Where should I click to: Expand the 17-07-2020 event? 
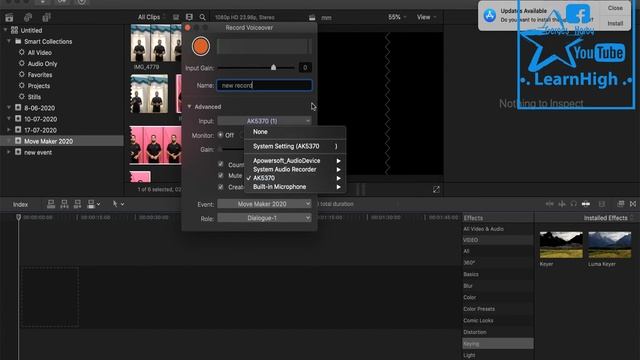9,130
